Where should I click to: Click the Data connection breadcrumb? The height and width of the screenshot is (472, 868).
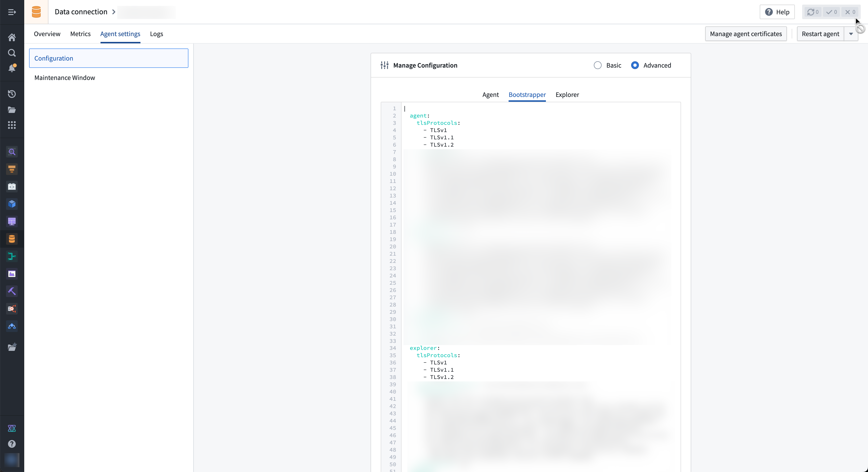81,12
